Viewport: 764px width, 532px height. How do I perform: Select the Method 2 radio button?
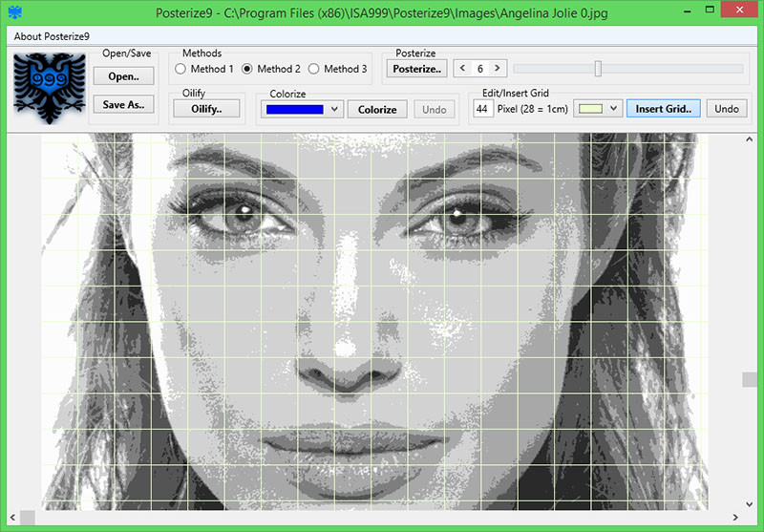click(x=247, y=69)
